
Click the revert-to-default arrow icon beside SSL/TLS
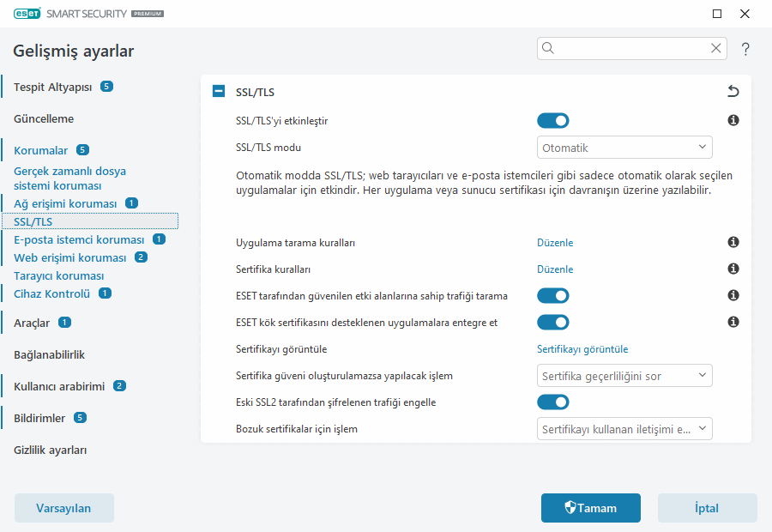pos(733,91)
